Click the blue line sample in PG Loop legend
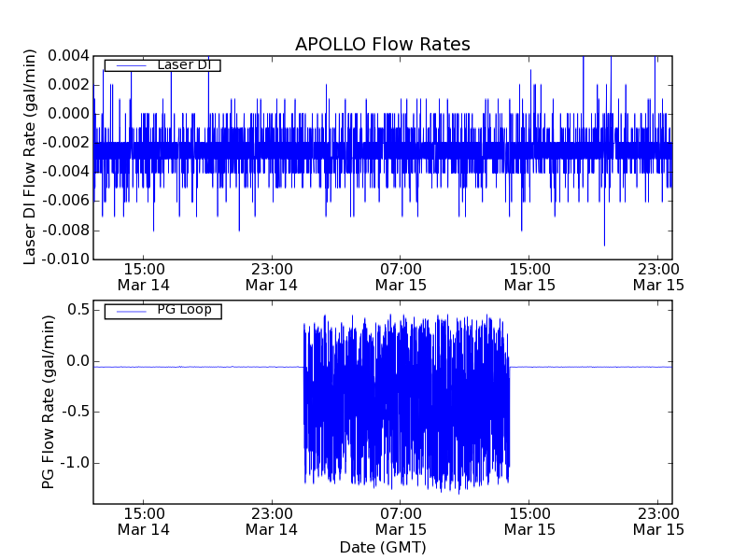 pyautogui.click(x=129, y=310)
